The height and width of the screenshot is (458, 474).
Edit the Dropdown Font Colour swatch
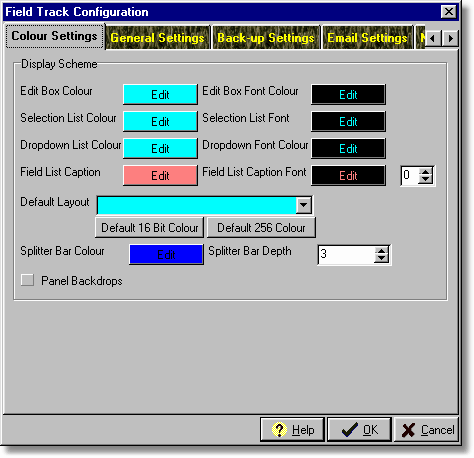click(x=348, y=149)
